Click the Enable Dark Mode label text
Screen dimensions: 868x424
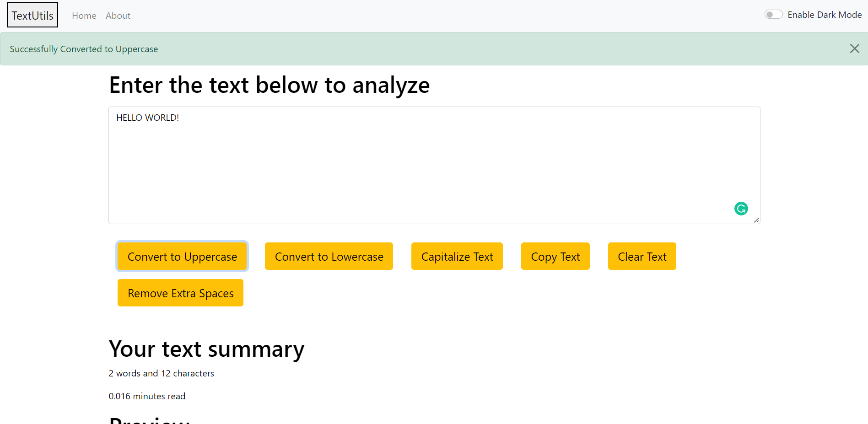pyautogui.click(x=824, y=15)
